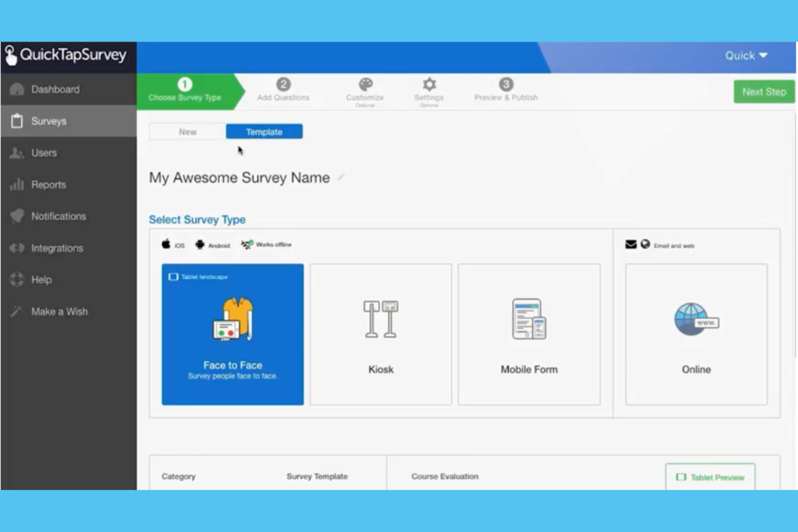Viewport: 798px width, 532px height.
Task: Click the Customize palette icon
Action: pos(366,84)
